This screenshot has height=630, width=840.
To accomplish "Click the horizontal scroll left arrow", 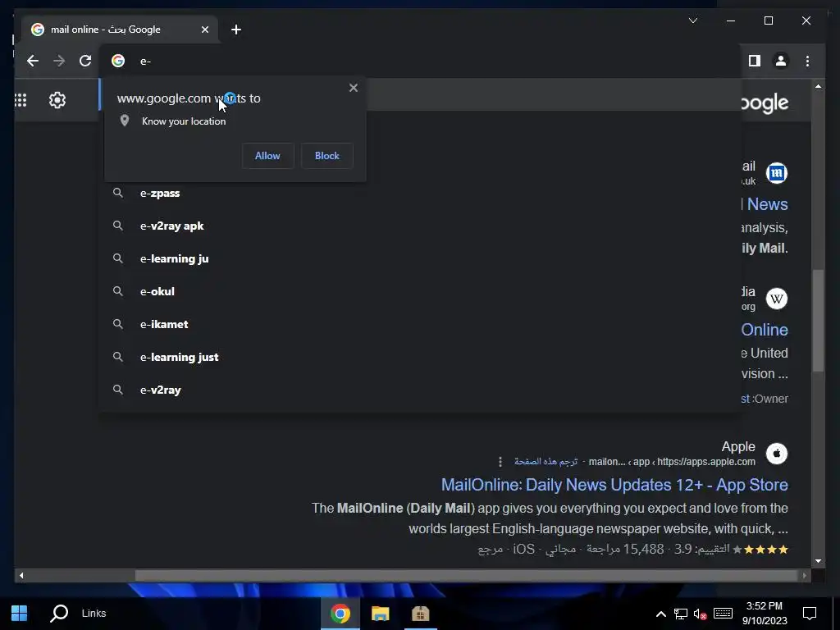I will [x=21, y=576].
